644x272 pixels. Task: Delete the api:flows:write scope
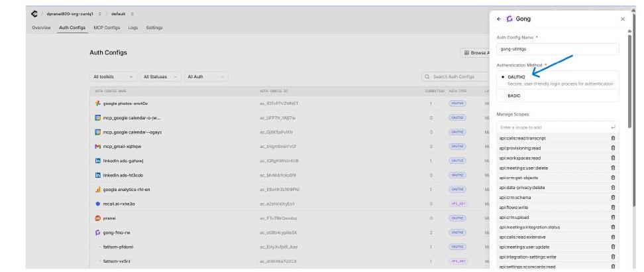tap(614, 208)
